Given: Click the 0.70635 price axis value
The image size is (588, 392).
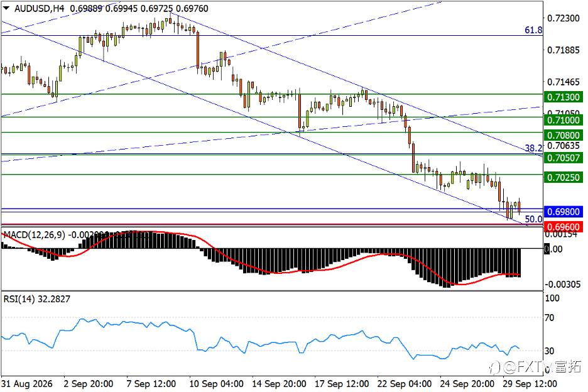Looking at the screenshot, I should (563, 146).
